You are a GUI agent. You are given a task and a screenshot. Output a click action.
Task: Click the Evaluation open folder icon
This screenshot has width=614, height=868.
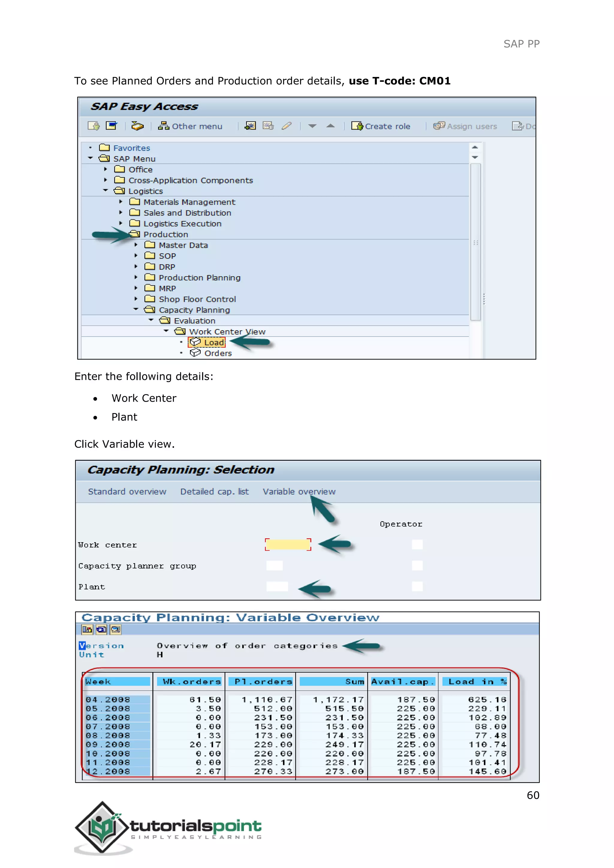pos(165,320)
